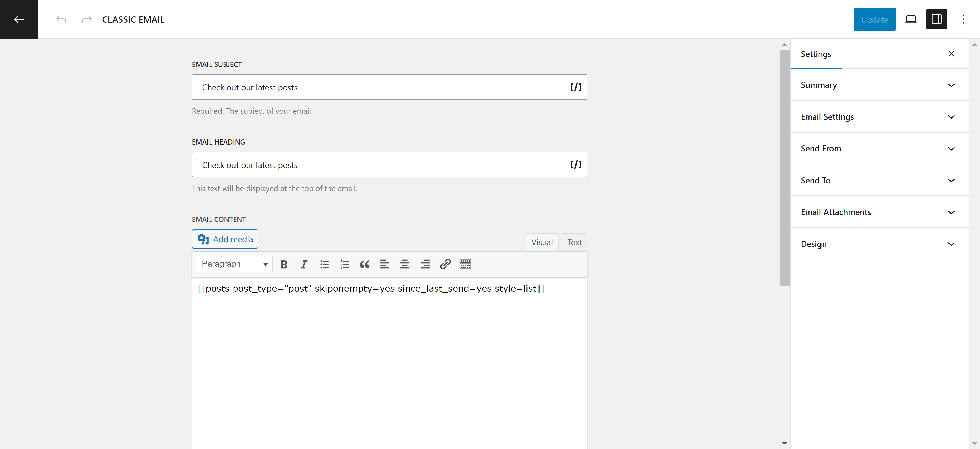Switch to Visual editor tab

542,242
